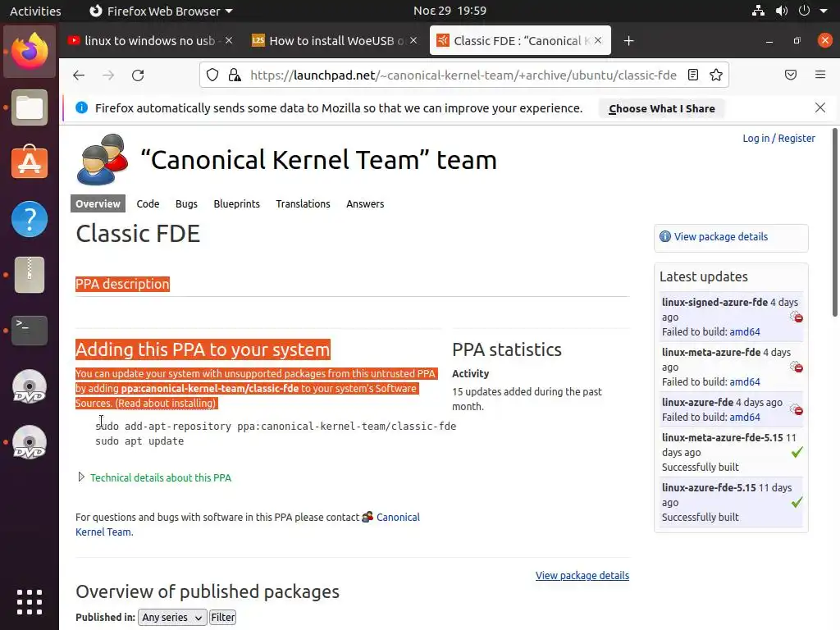Click the Canonical Kernel Team logo icon

(103, 159)
